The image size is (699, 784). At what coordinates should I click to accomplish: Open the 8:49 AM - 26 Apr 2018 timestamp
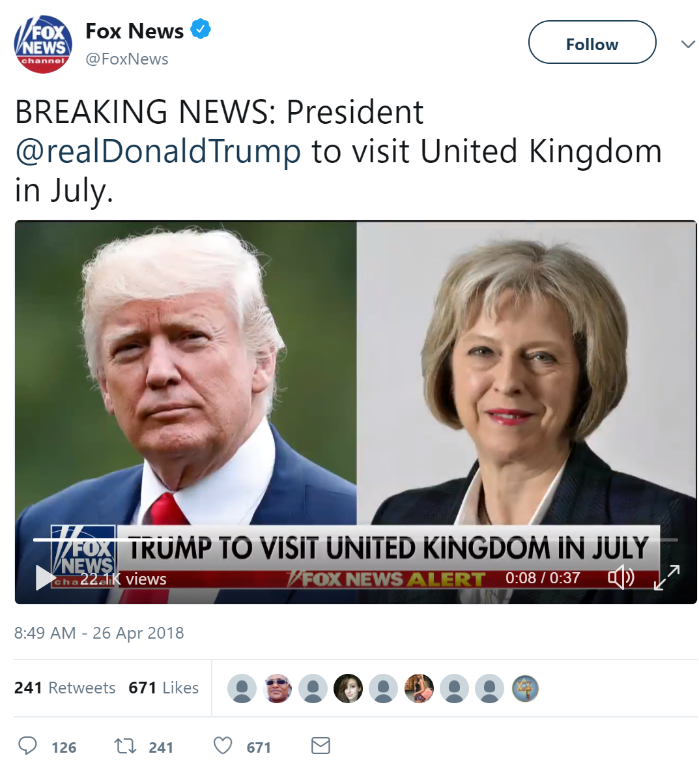pyautogui.click(x=99, y=633)
